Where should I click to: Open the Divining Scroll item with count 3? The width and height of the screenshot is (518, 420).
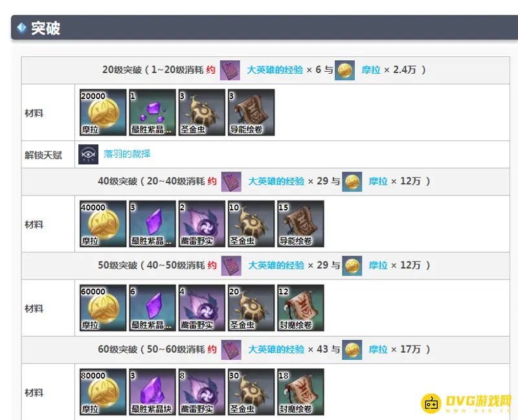tap(251, 112)
